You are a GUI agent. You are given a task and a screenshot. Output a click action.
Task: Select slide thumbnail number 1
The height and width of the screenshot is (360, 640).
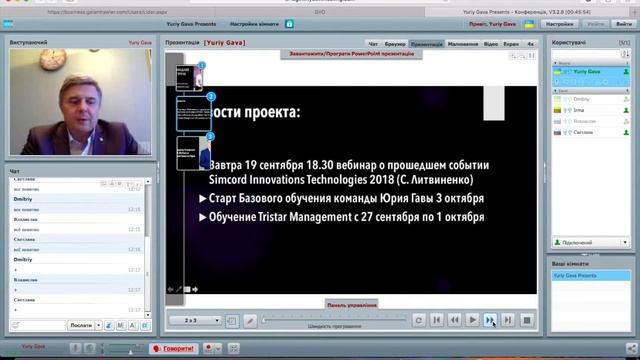(x=189, y=78)
